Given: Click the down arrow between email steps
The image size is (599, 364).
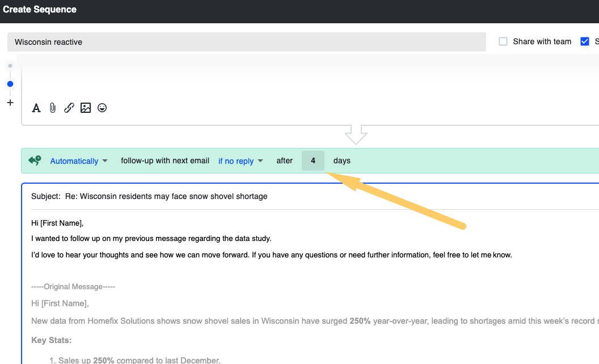Looking at the screenshot, I should [x=356, y=136].
